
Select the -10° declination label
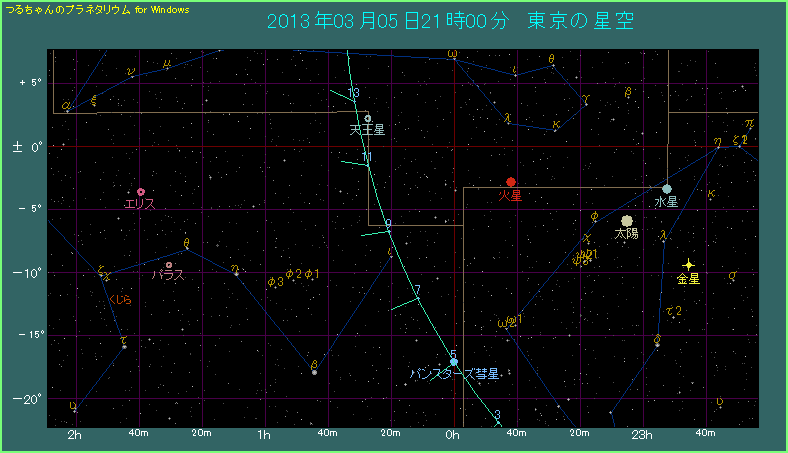pos(26,272)
